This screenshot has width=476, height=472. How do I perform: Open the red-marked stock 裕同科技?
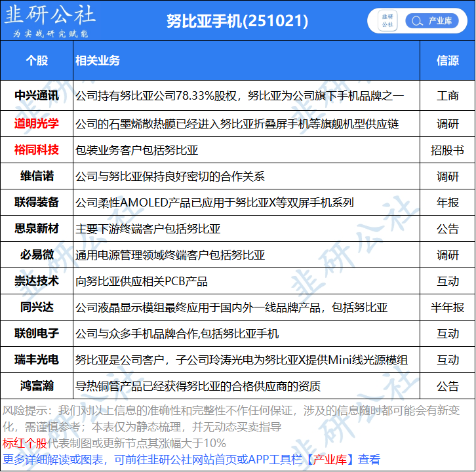point(37,150)
